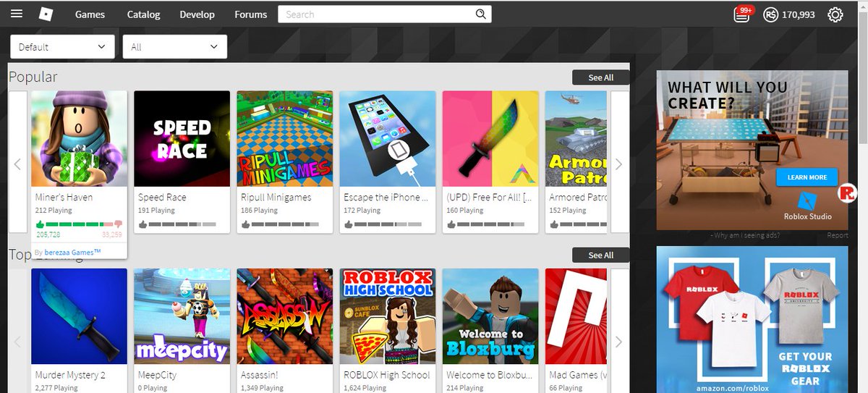
Task: Click Escape the iPhone vote ratio bar
Action: [387, 224]
